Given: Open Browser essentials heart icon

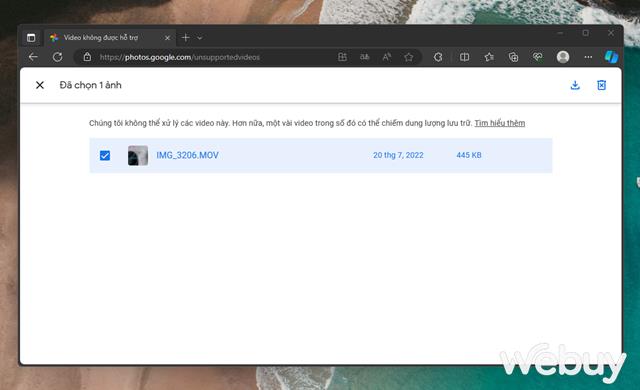Looking at the screenshot, I should tap(538, 57).
